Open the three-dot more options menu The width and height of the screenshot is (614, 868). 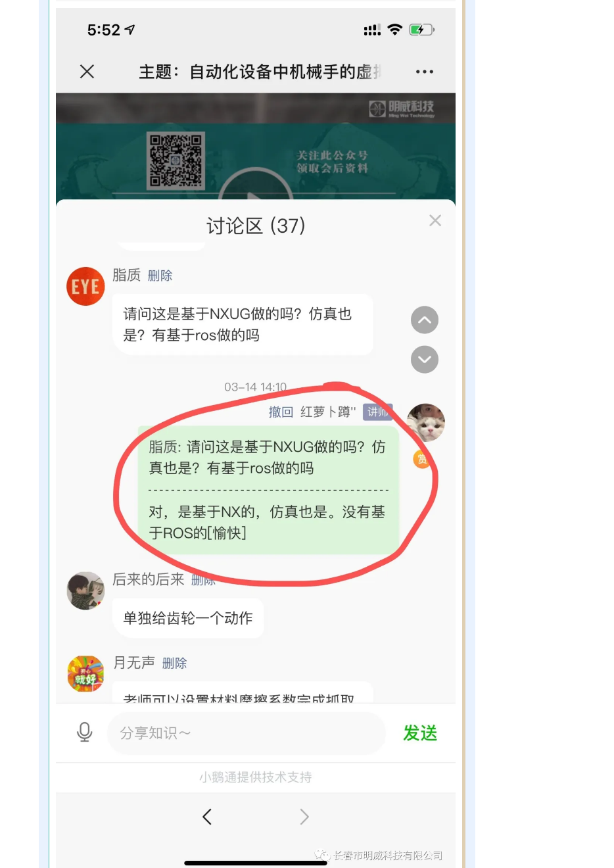click(x=425, y=72)
